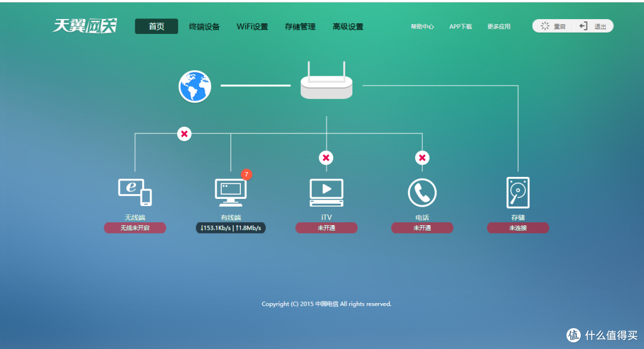Screen dimensions: 644x349
Task: Click the 存储 label text
Action: pos(518,217)
